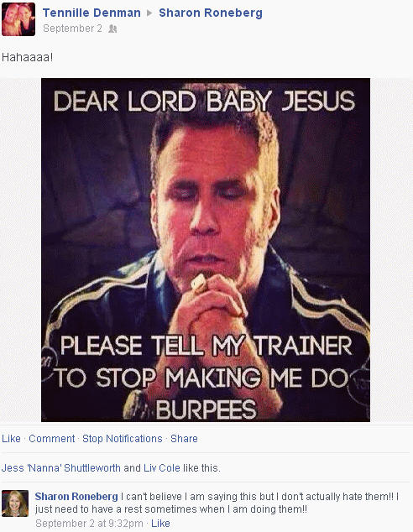
Task: Open the Dear Lord Baby Jesus meme image
Action: (x=206, y=250)
